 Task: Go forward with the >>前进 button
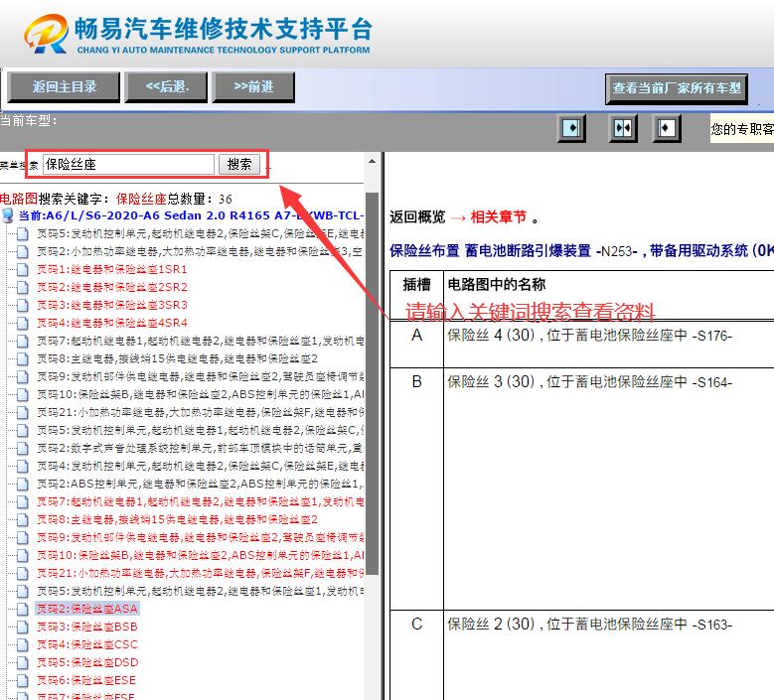point(253,86)
